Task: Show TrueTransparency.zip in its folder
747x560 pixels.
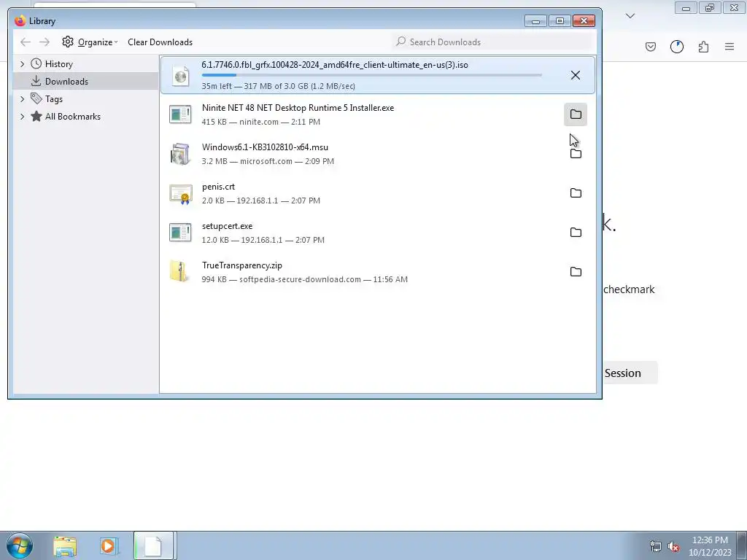Action: tap(576, 272)
